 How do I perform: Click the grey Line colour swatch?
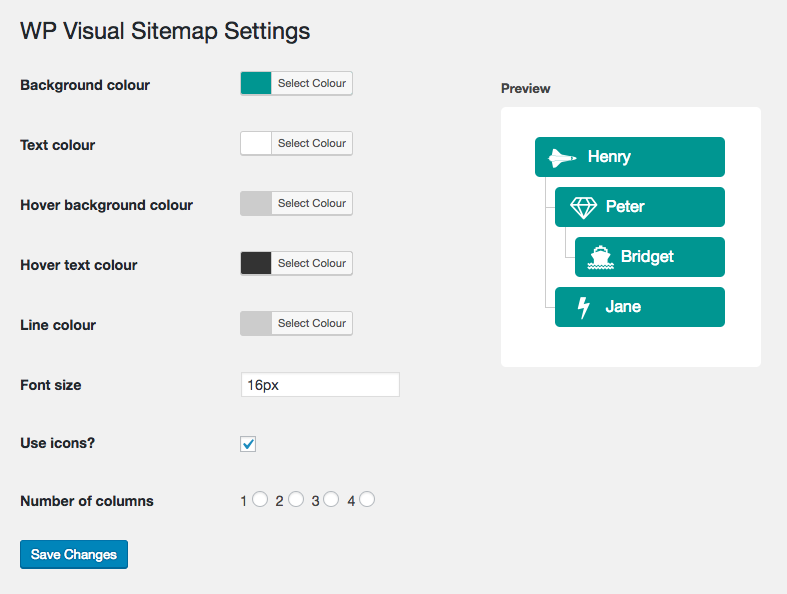pyautogui.click(x=256, y=323)
